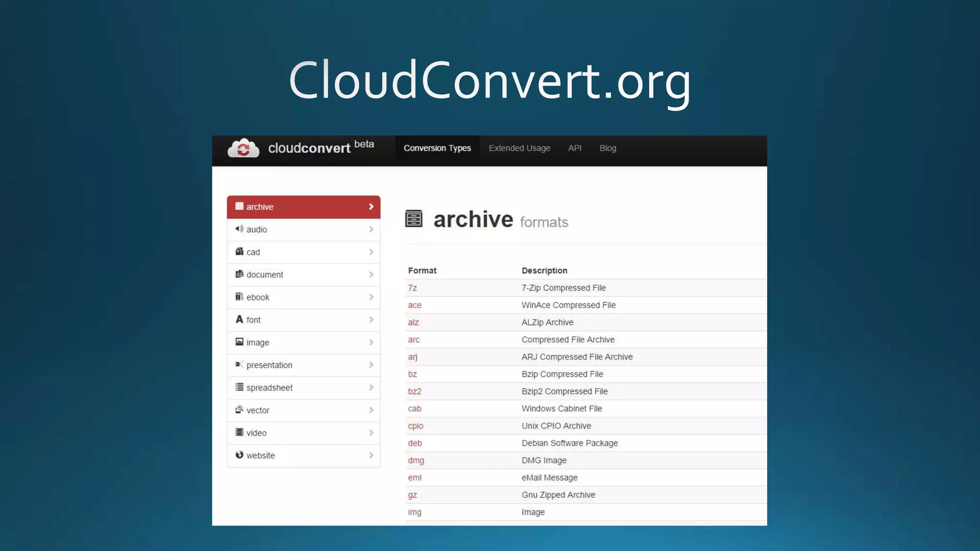Open the deb format link
Screen dimensions: 980x551
pyautogui.click(x=415, y=443)
